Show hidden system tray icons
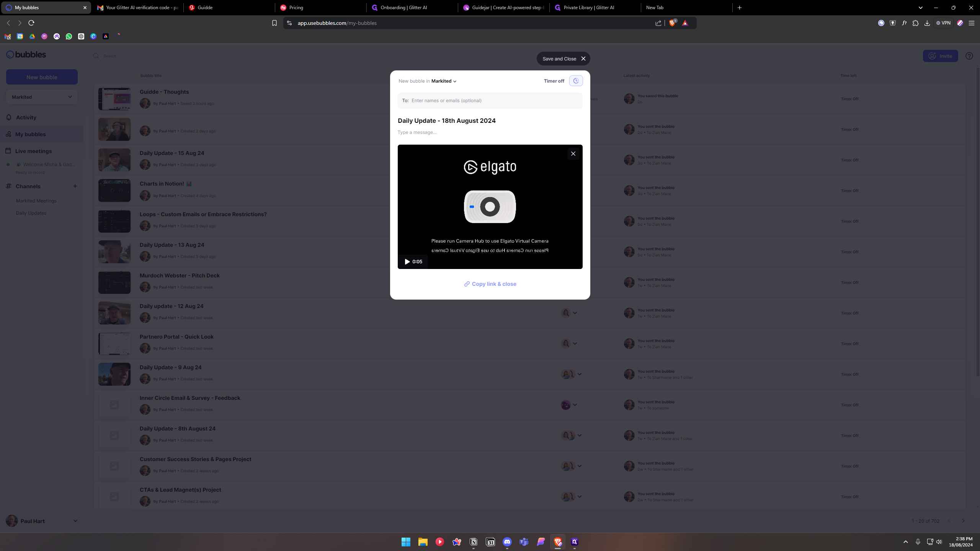Viewport: 980px width, 551px height. [x=905, y=541]
